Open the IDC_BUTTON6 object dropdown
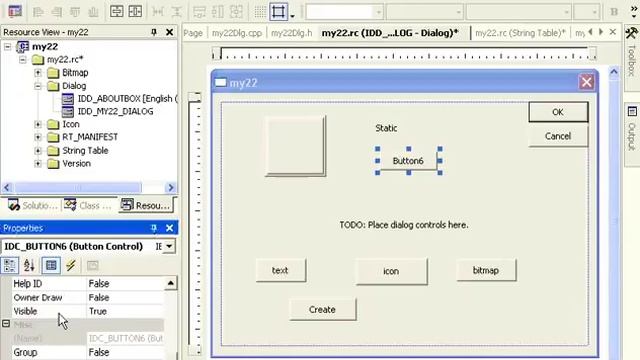Viewport: 640px width, 360px height. click(169, 246)
